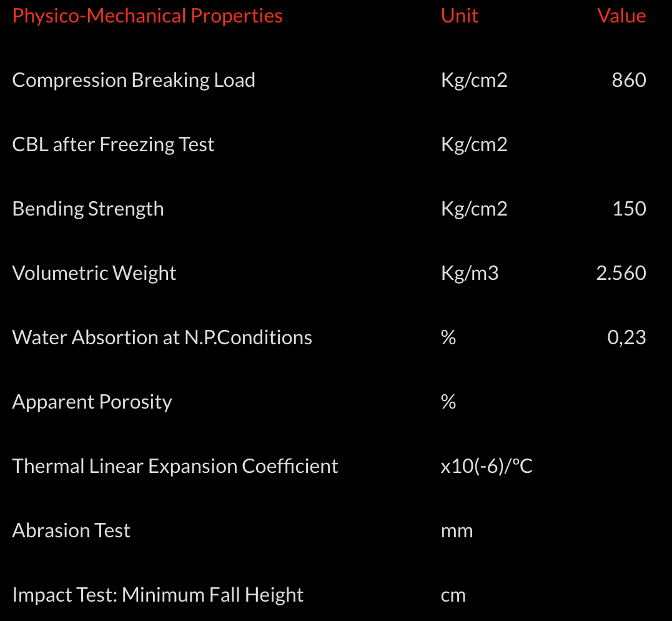Screen dimensions: 672x621
Task: Click the cm unit for Impact Test
Action: point(453,595)
